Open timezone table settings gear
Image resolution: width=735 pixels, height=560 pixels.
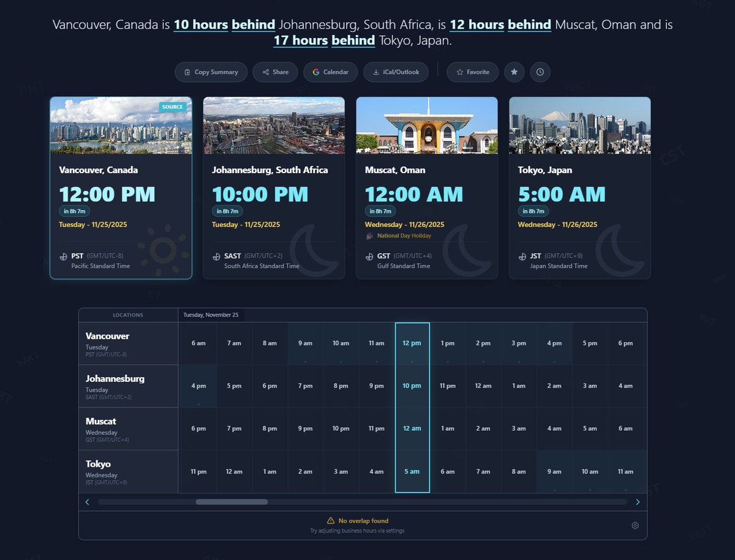[635, 525]
